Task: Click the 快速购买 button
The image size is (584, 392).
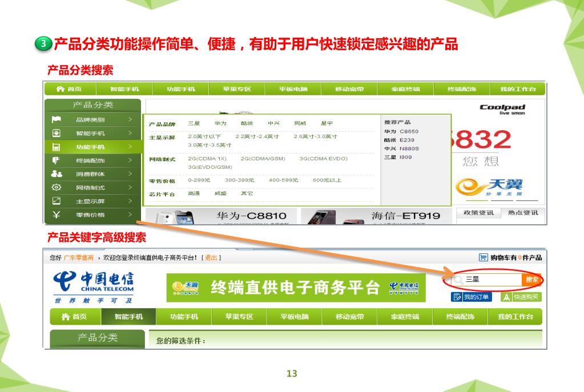Action: coord(521,297)
